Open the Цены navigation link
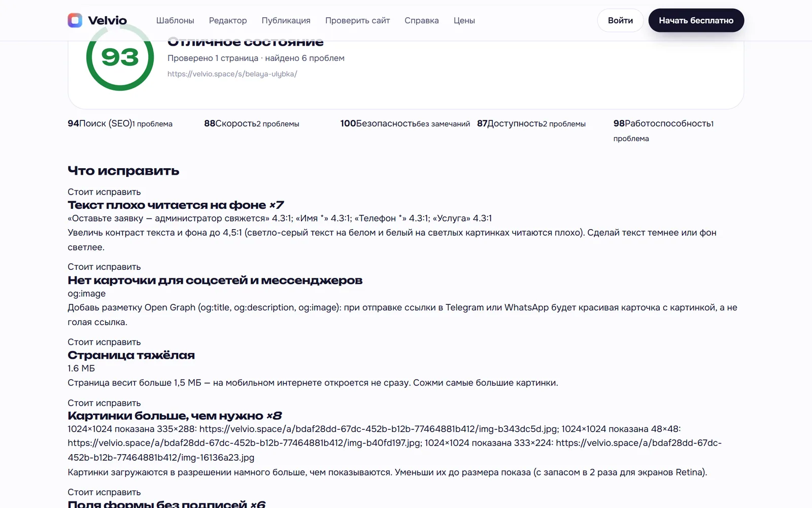 (x=464, y=20)
